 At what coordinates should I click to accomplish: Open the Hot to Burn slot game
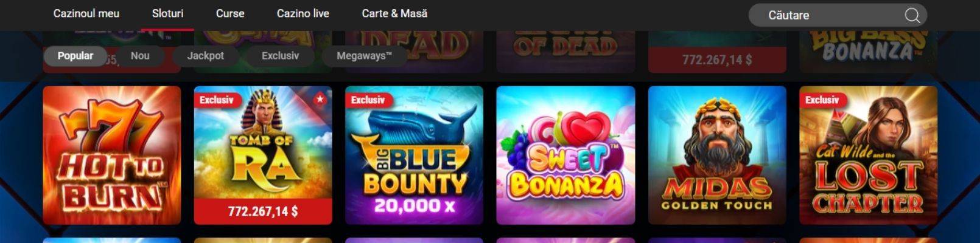tap(112, 156)
